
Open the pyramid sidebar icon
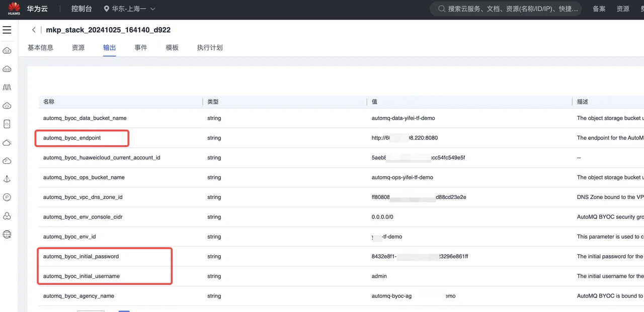click(x=7, y=179)
